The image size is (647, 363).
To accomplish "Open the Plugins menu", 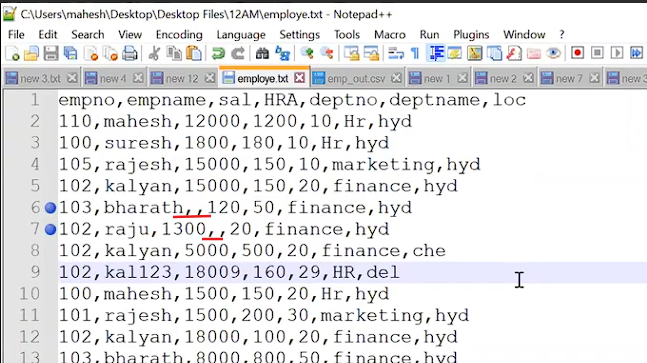I will pyautogui.click(x=471, y=35).
